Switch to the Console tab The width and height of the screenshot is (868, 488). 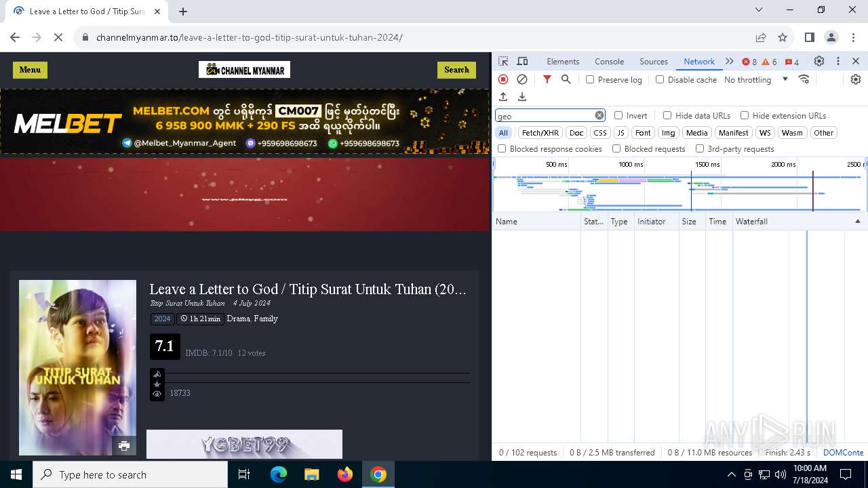[609, 61]
